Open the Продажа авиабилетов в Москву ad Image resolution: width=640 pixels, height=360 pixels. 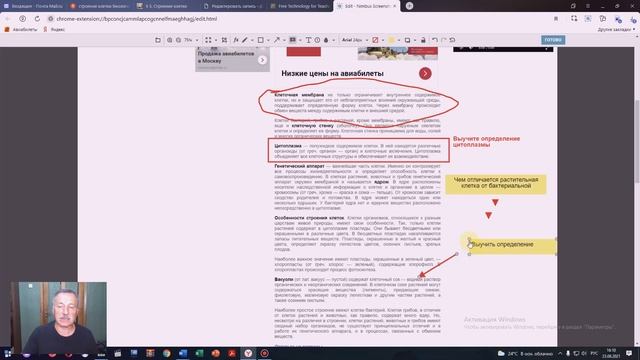click(232, 59)
